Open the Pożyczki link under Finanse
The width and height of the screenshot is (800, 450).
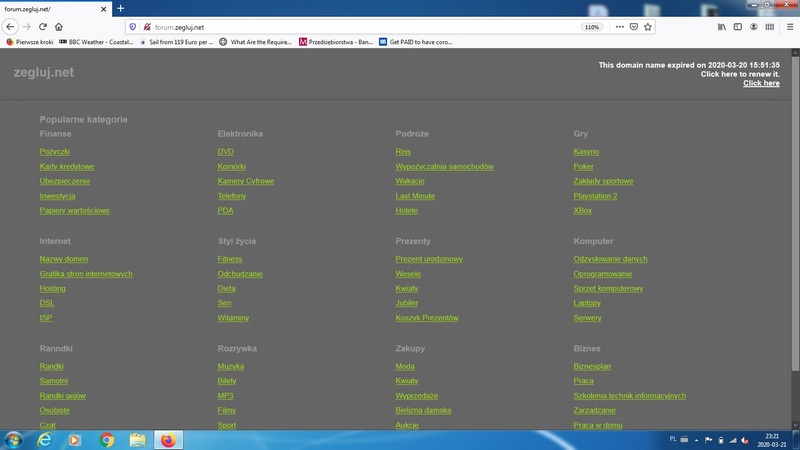55,152
